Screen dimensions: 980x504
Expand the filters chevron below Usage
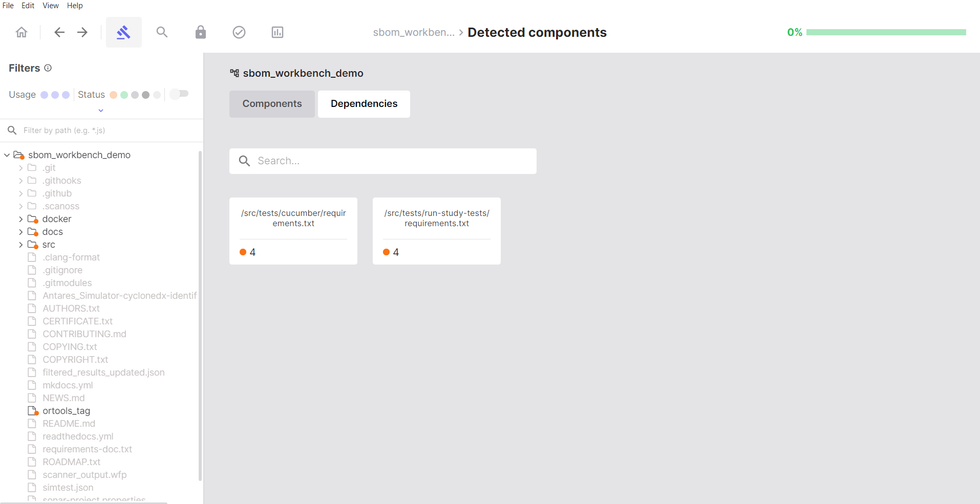click(x=101, y=111)
